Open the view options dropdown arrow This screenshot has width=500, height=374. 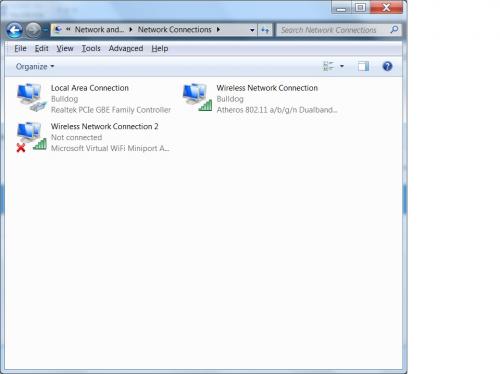point(342,66)
